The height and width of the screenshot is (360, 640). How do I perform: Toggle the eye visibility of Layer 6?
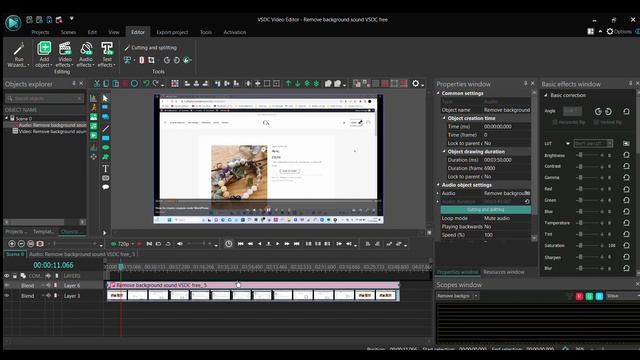(x=7, y=285)
